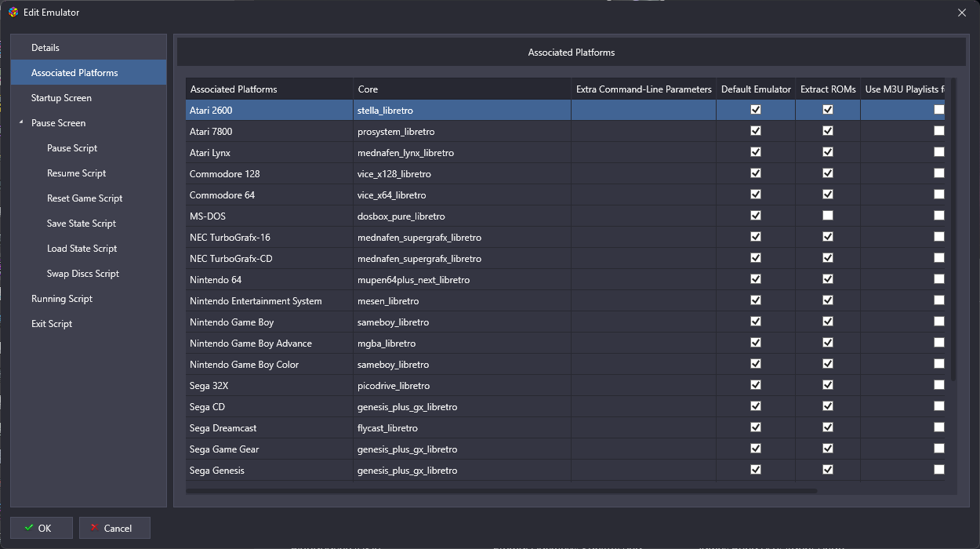
Task: Select the Commodore 128 platform cell
Action: (x=269, y=173)
